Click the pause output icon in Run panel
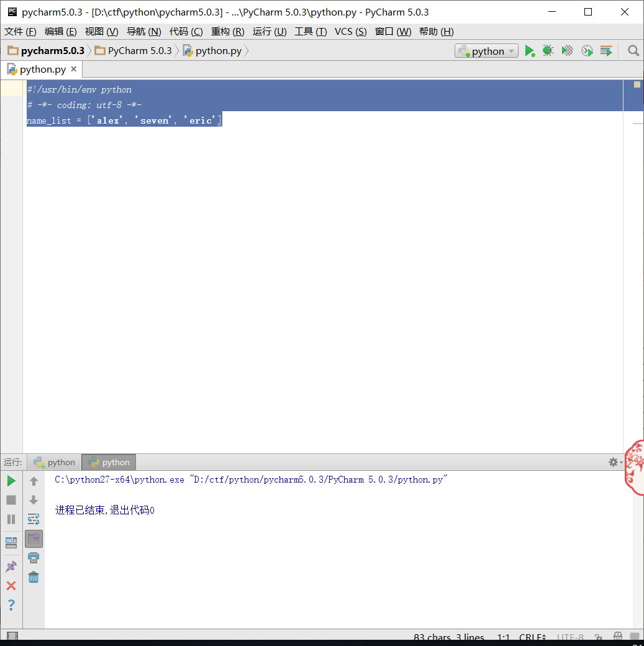This screenshot has width=644, height=646. 11,519
